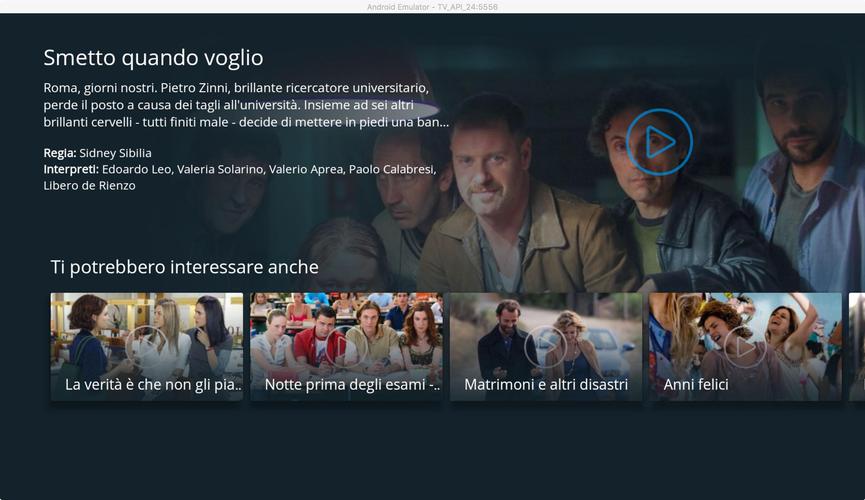
Task: Play the movie Smetto quando voglio
Action: point(659,142)
